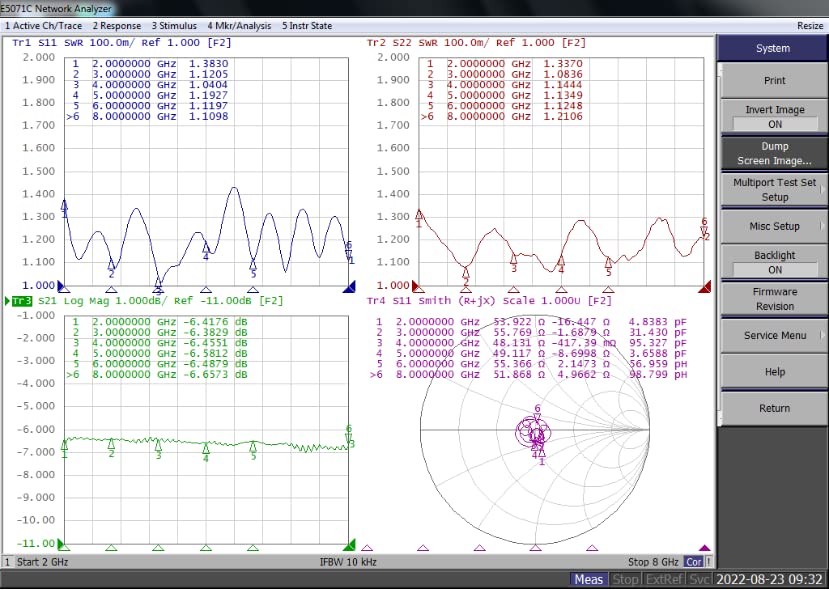This screenshot has width=829, height=590.
Task: Toggle the Backlight ON softkey
Action: click(x=774, y=262)
